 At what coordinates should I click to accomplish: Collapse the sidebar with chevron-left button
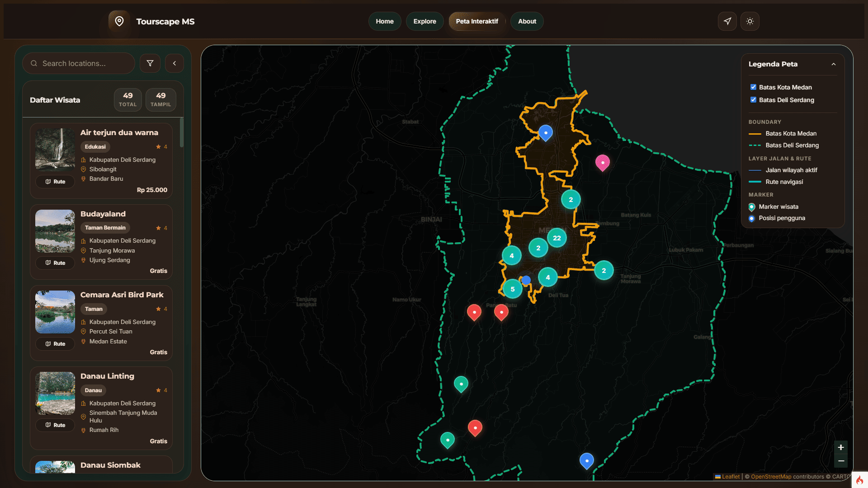point(175,63)
